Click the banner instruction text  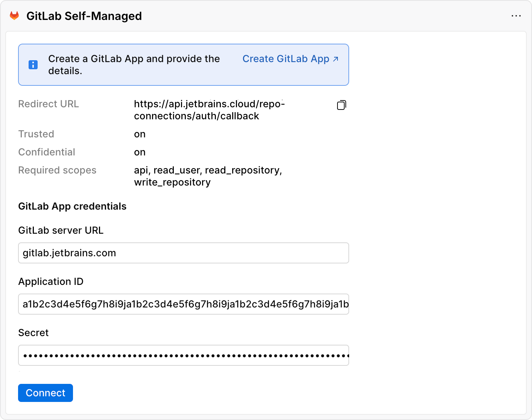134,65
